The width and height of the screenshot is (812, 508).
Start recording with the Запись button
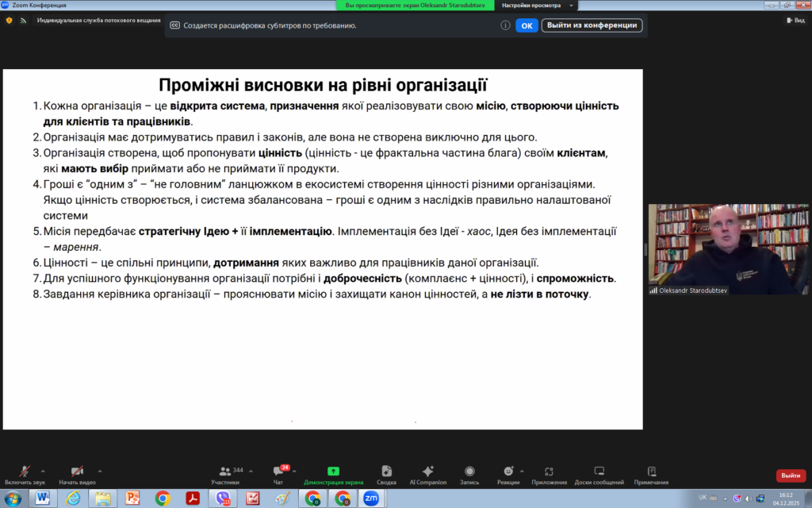pos(469,472)
